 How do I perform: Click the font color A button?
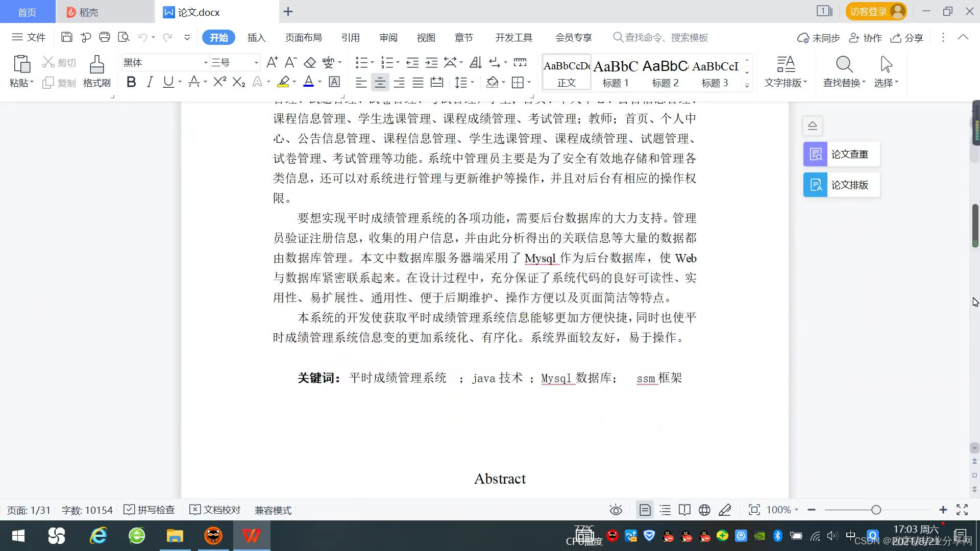coord(309,82)
